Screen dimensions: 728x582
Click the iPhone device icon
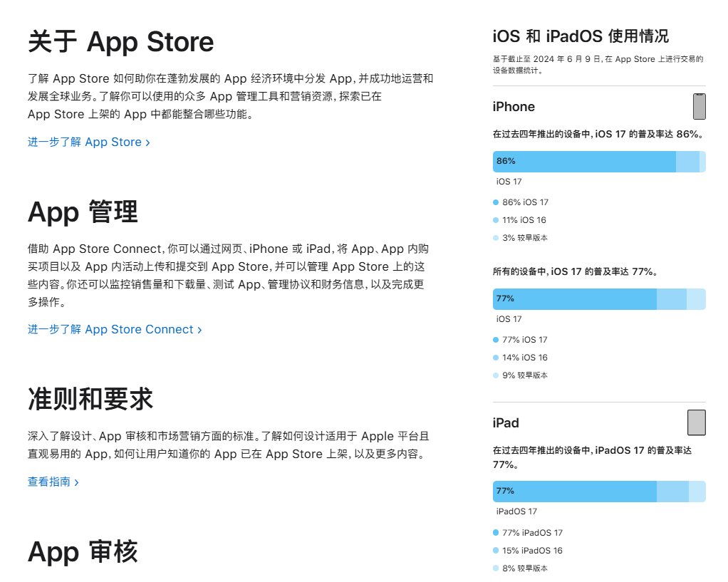[x=700, y=106]
